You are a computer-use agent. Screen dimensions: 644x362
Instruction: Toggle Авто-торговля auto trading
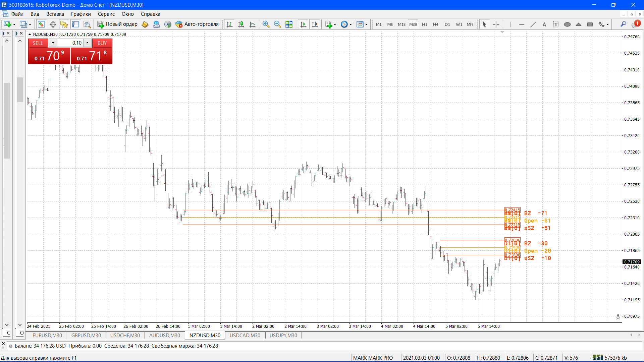click(197, 24)
